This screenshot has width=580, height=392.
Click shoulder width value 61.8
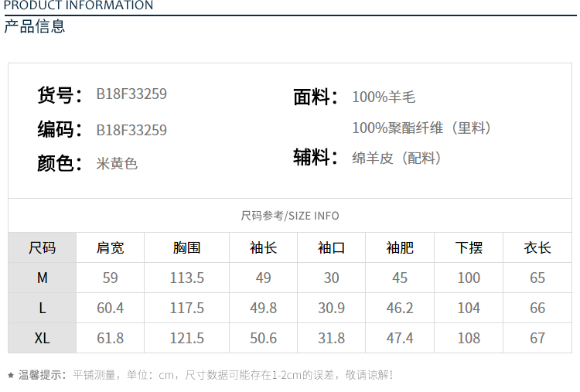point(111,338)
